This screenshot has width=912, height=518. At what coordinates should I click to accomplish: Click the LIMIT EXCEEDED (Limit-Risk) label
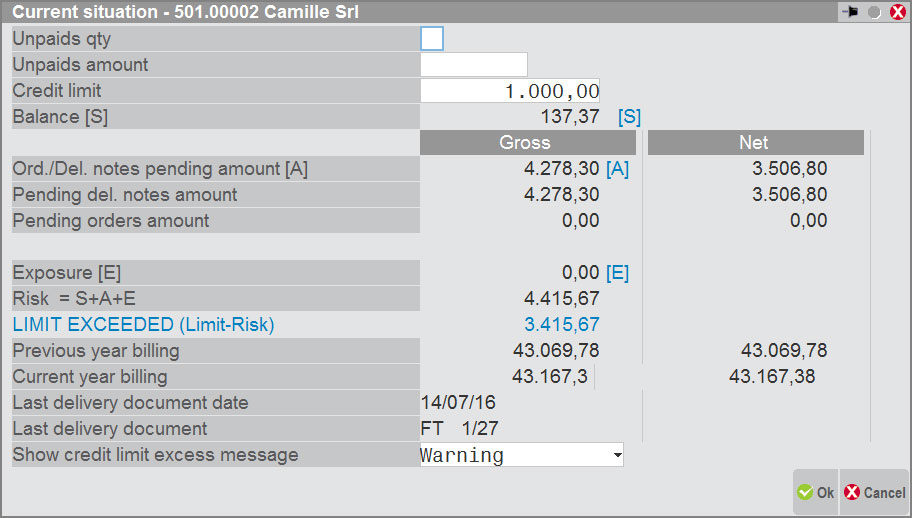143,325
